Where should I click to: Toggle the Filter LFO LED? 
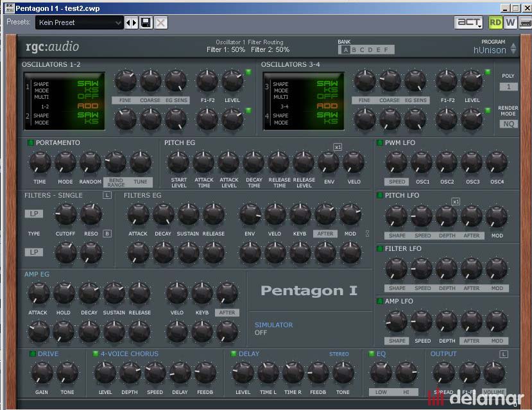click(x=380, y=248)
